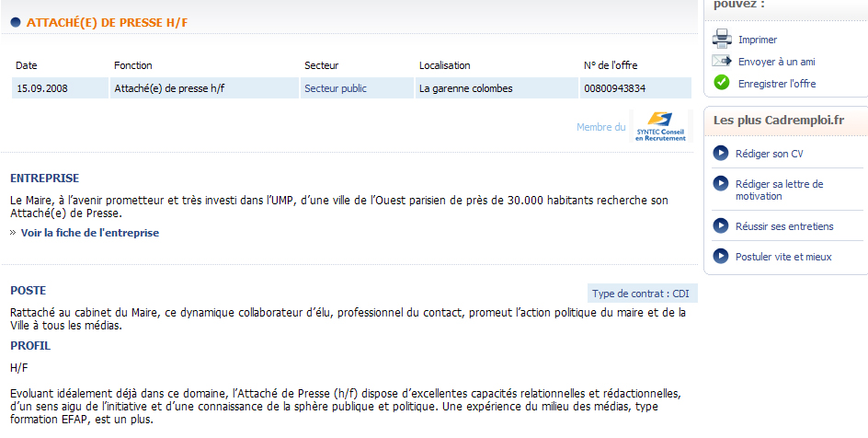This screenshot has width=868, height=438.
Task: Click the POSTE section heading
Action: pyautogui.click(x=29, y=291)
